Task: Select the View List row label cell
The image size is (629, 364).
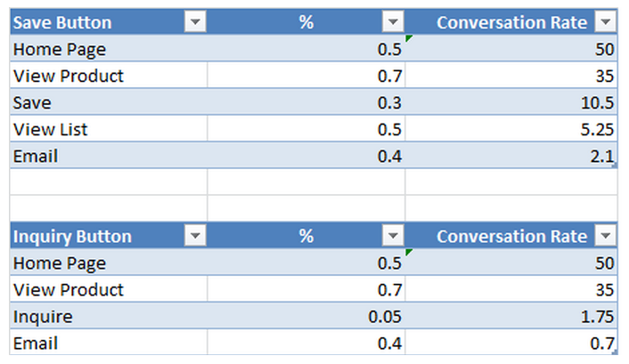Action: click(109, 128)
